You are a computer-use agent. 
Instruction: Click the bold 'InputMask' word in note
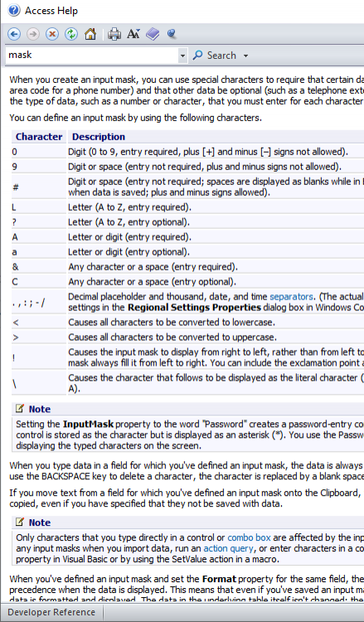[88, 424]
